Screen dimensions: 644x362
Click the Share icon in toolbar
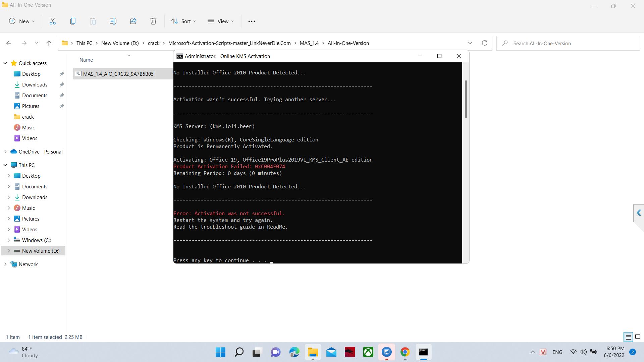tap(133, 21)
